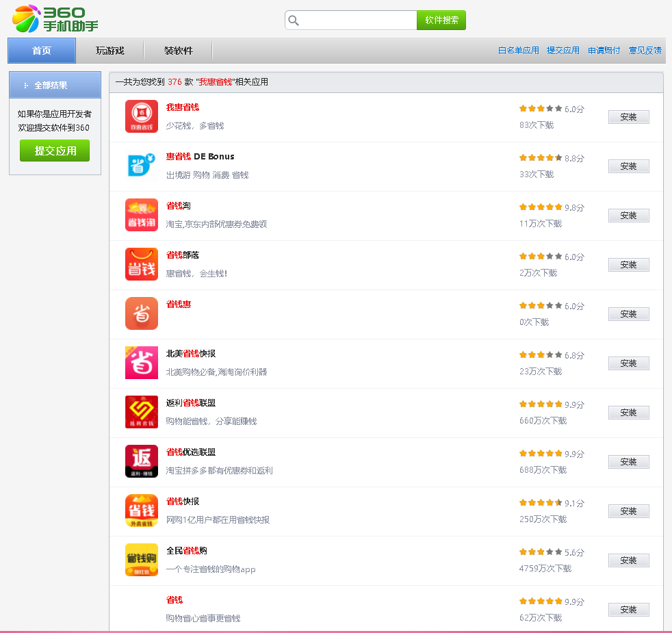Open the 意见反馈 link

pos(645,51)
